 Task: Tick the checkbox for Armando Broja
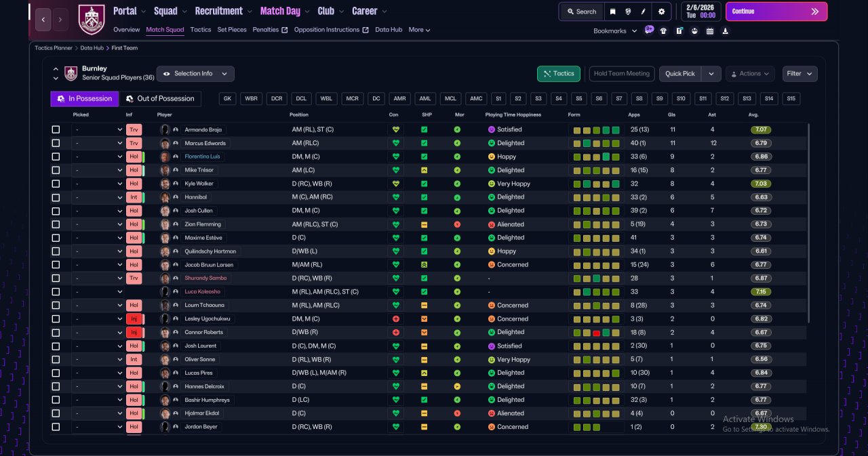[56, 129]
